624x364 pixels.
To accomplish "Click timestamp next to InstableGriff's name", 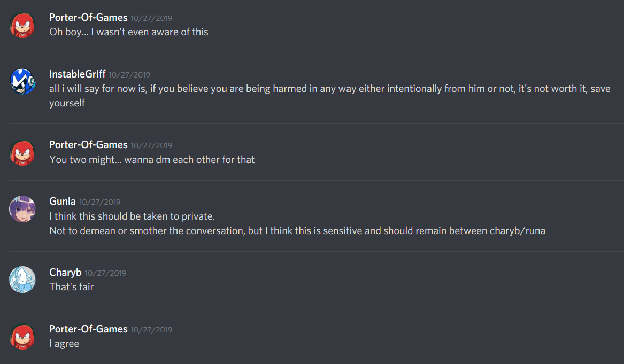I will 129,75.
